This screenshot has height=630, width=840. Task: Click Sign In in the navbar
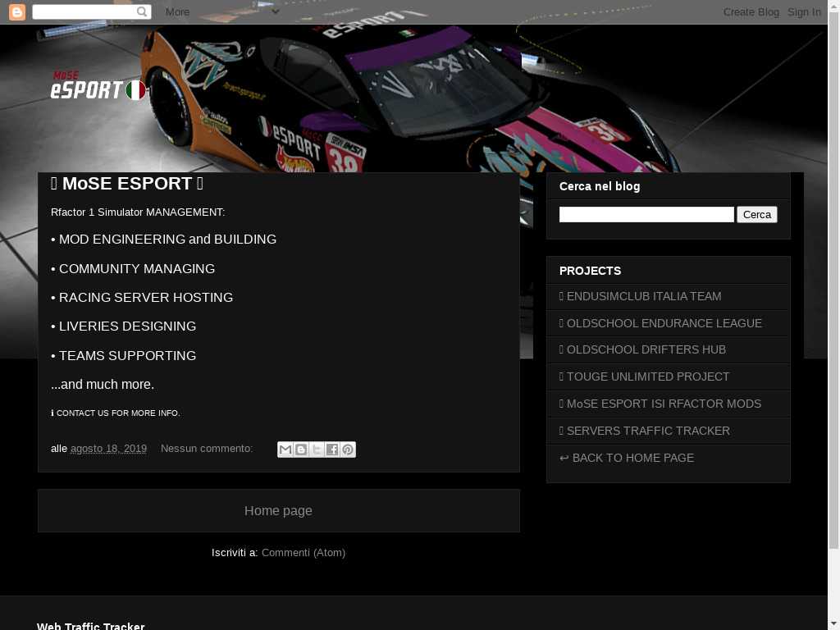point(804,11)
